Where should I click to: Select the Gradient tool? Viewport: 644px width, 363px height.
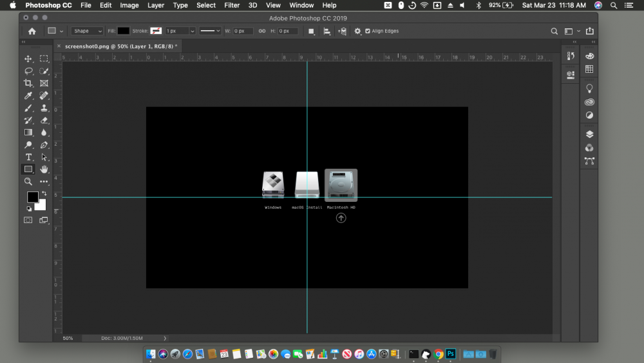[28, 132]
